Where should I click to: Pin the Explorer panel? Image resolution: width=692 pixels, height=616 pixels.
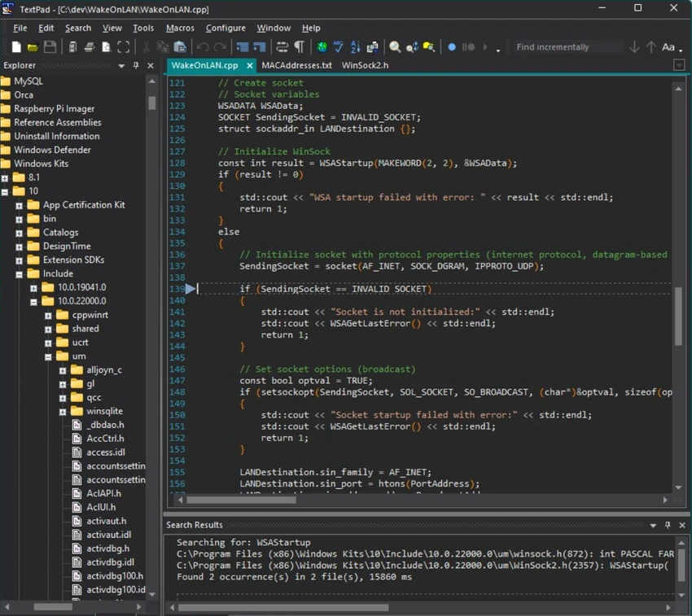(136, 65)
